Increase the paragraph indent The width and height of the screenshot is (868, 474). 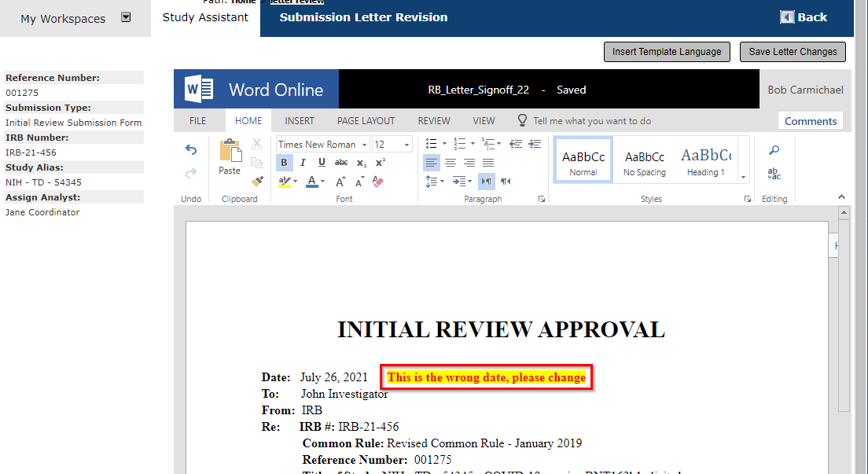pyautogui.click(x=535, y=144)
